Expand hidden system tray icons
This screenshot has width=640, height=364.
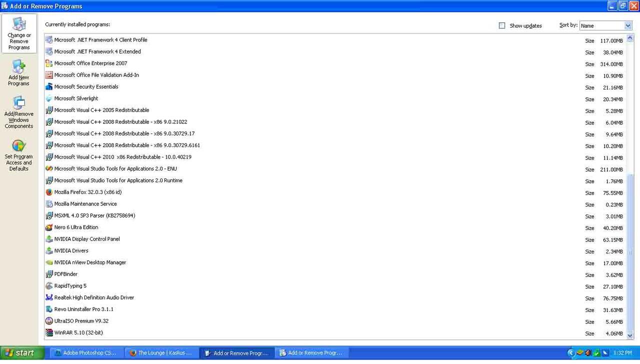pos(571,353)
